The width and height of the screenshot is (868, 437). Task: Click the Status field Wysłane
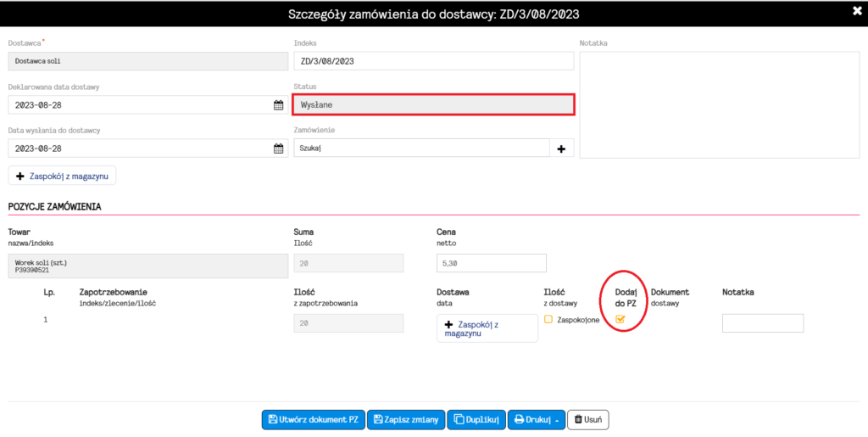[x=433, y=104]
